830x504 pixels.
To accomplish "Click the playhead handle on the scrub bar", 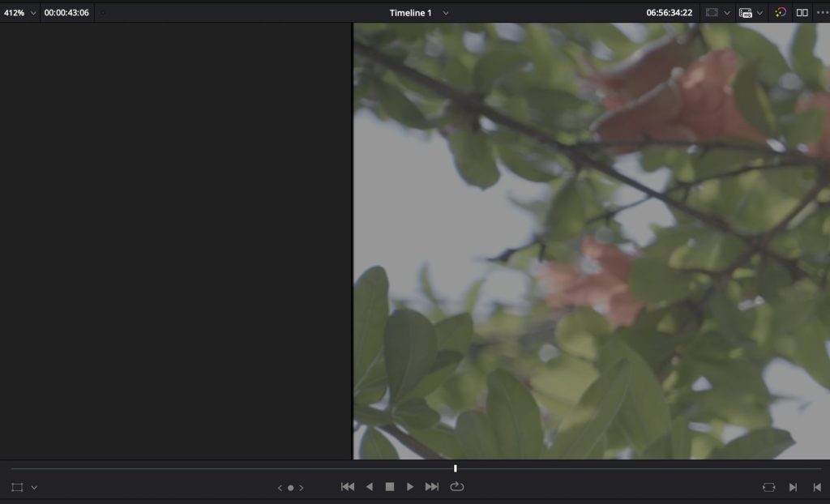I will [x=456, y=468].
